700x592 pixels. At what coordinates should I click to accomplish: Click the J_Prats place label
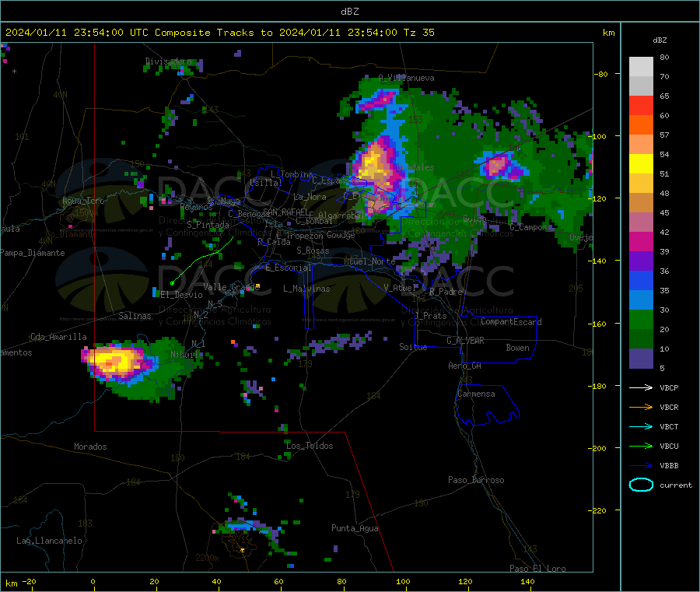430,316
